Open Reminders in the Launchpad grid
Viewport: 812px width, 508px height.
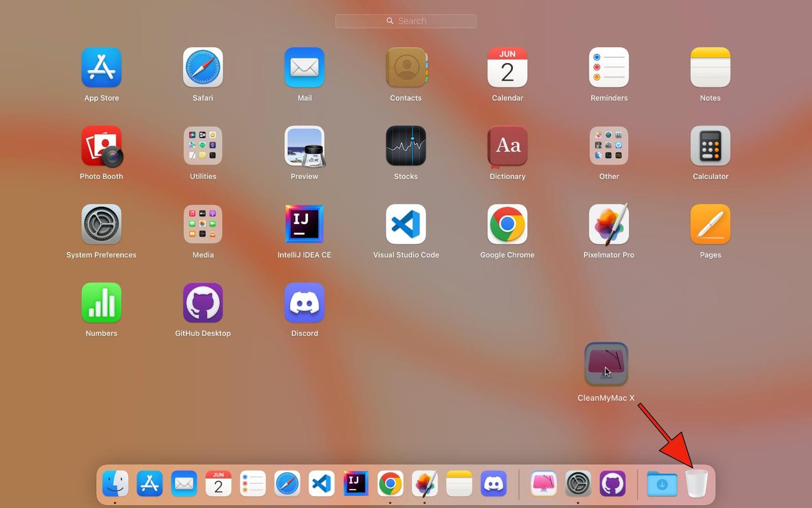point(609,68)
